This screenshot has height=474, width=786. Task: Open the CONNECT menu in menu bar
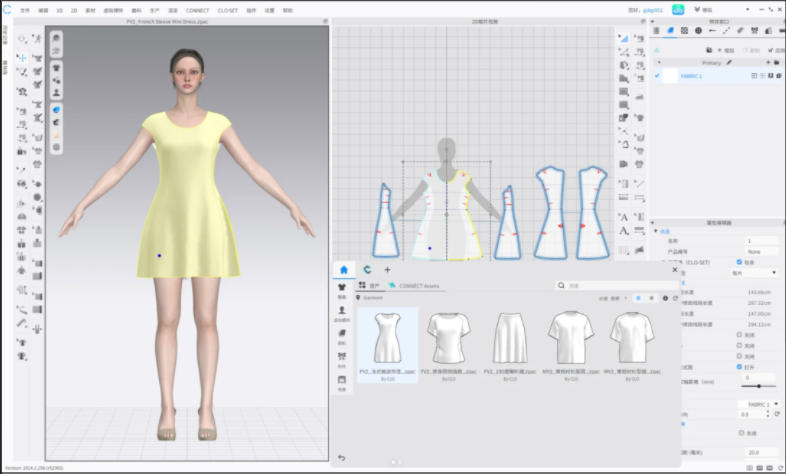pos(197,10)
